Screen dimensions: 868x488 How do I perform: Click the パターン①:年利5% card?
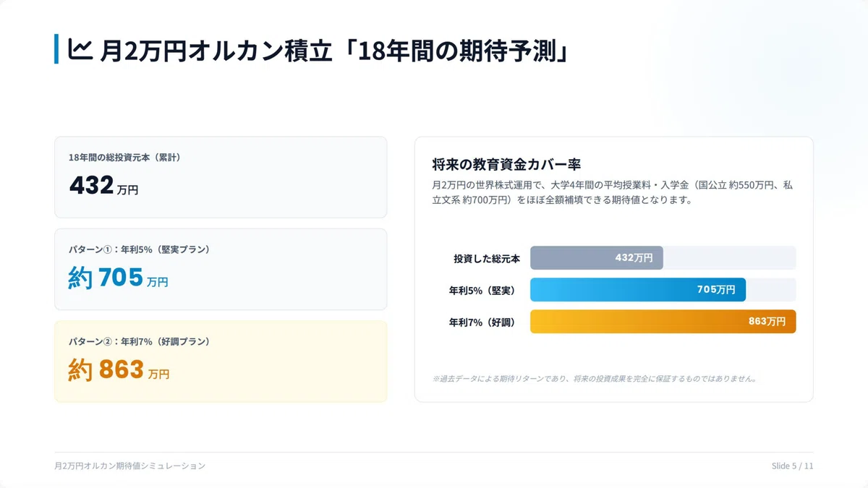click(x=221, y=269)
